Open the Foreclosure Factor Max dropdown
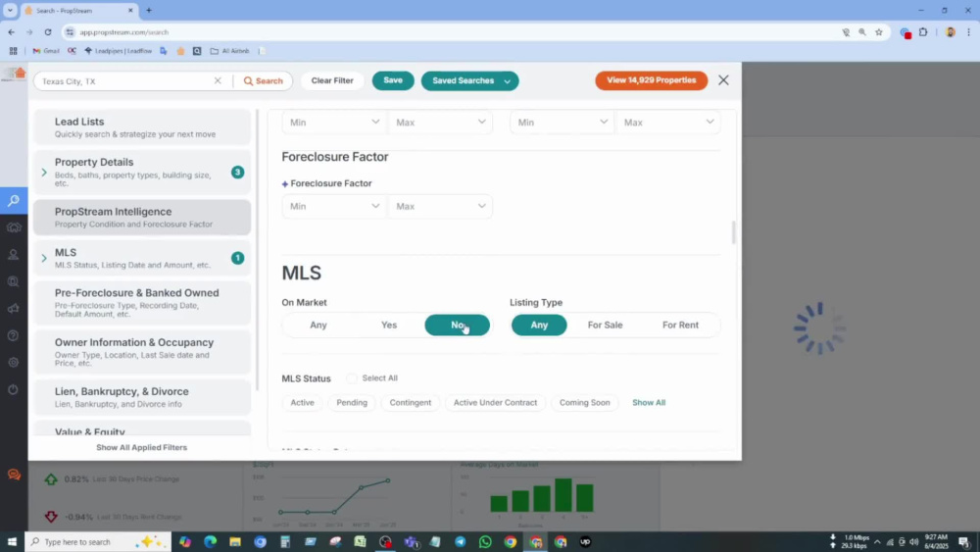This screenshot has height=552, width=980. (x=440, y=206)
